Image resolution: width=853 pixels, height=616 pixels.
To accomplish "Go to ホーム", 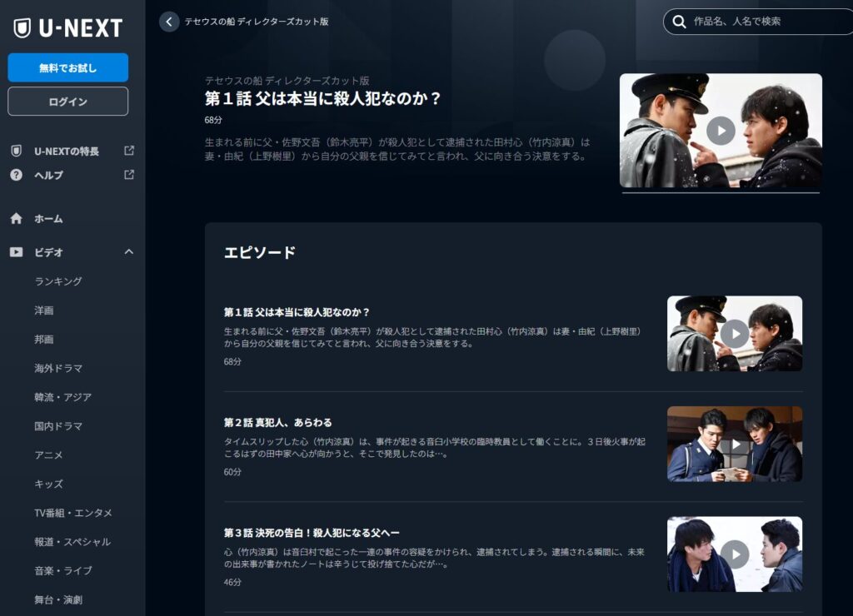I will [48, 219].
